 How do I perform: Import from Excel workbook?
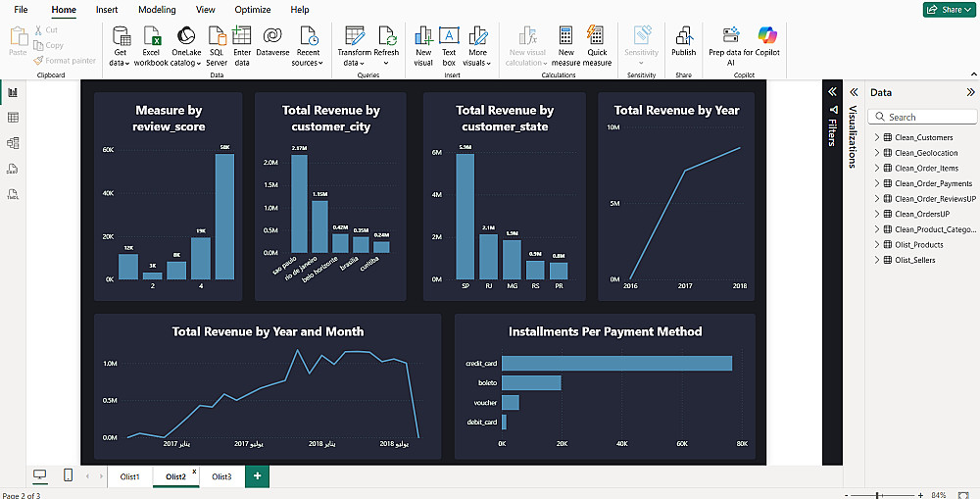151,47
